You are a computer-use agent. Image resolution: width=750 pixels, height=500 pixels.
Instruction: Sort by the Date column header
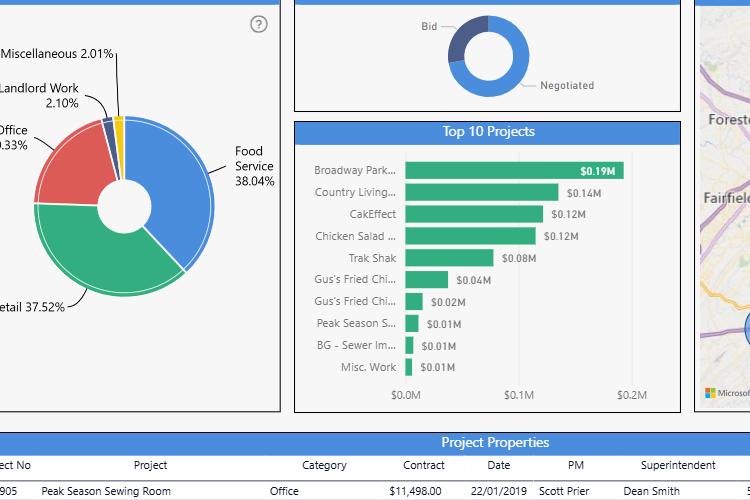coord(499,465)
